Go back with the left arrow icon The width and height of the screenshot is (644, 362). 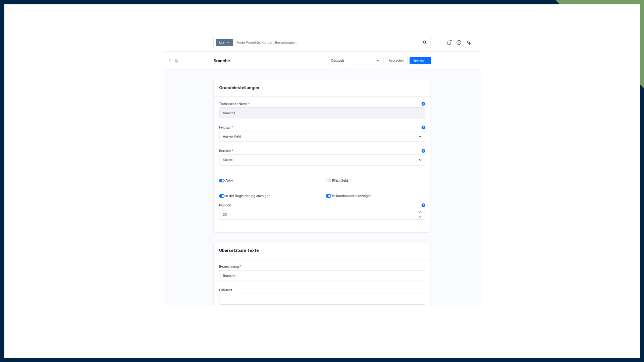pyautogui.click(x=170, y=61)
